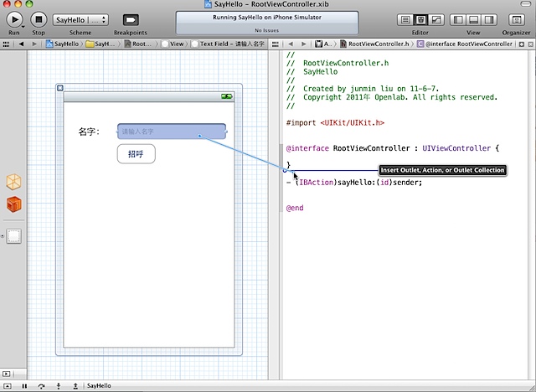Open the SayHello scheme dropdown
536x392 pixels.
tap(80, 20)
